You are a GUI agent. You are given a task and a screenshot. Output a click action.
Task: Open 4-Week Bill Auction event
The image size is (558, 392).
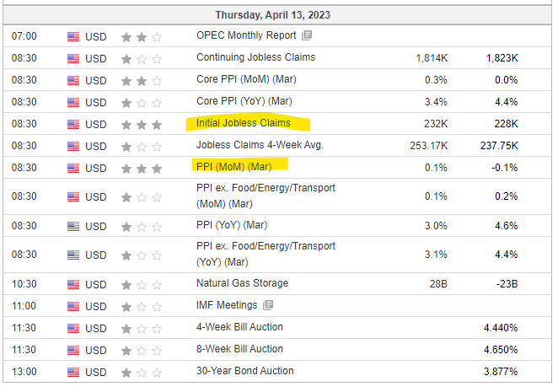240,327
